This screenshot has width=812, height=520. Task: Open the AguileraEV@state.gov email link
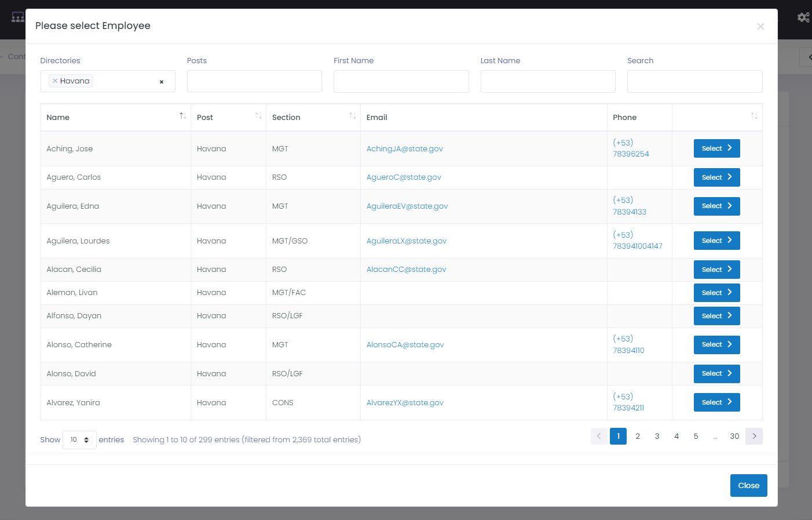point(407,206)
